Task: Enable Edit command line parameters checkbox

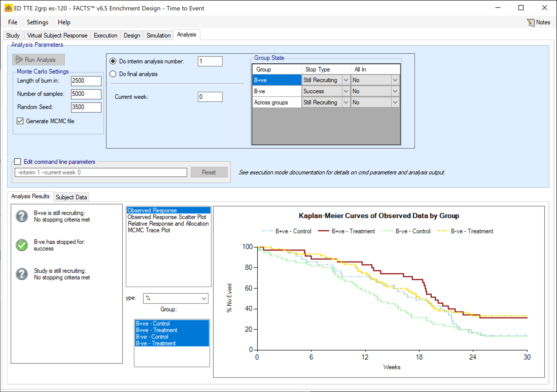Action: point(18,162)
